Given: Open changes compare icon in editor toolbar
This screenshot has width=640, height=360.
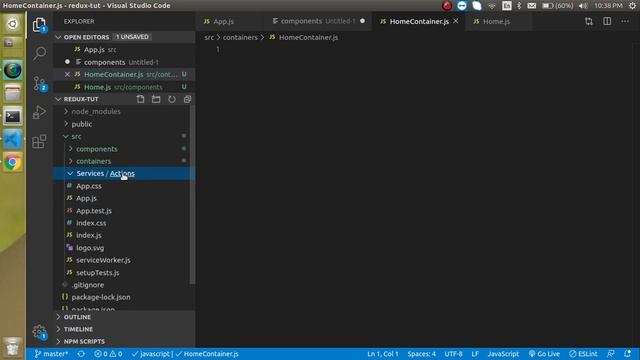Looking at the screenshot, I should 589,21.
